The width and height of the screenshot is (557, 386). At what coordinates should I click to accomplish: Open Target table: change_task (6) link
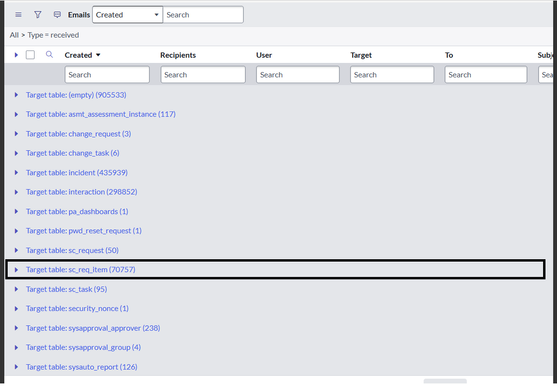click(72, 153)
